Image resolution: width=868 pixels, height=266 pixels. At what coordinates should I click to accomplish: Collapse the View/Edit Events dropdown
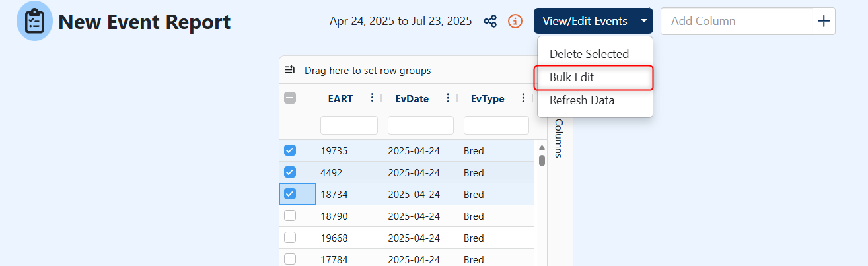[643, 21]
